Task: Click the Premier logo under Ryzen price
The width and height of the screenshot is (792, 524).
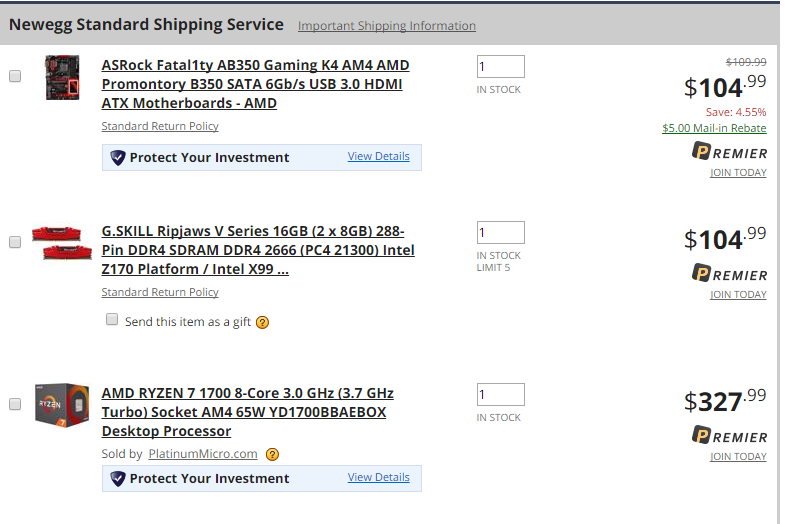Action: (x=730, y=436)
